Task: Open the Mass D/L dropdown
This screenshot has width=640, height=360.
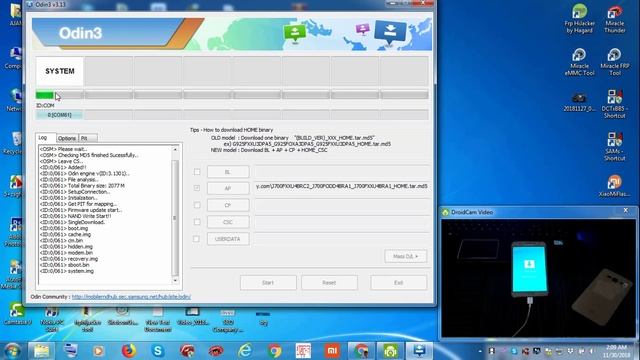Action: point(406,256)
